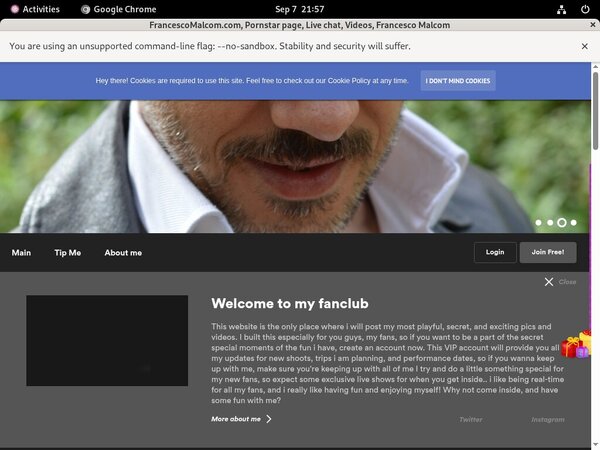This screenshot has height=450, width=600.
Task: Select the second carousel slide dot
Action: click(550, 222)
